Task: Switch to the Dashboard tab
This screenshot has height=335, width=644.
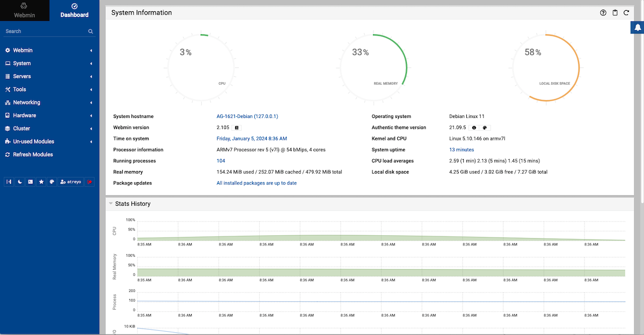Action: [x=74, y=11]
